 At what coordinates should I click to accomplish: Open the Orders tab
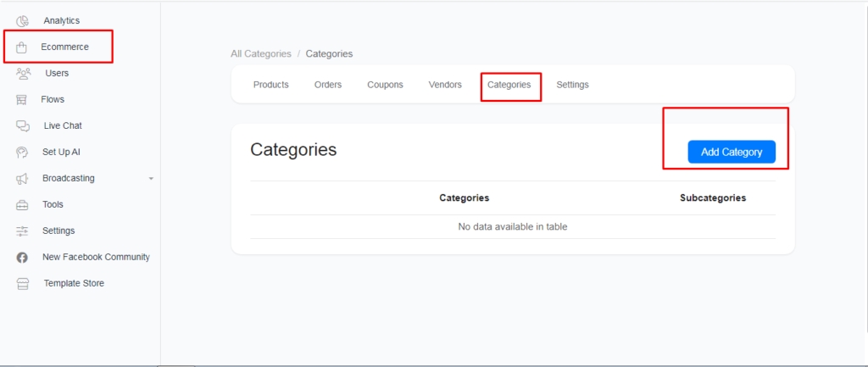tap(328, 85)
